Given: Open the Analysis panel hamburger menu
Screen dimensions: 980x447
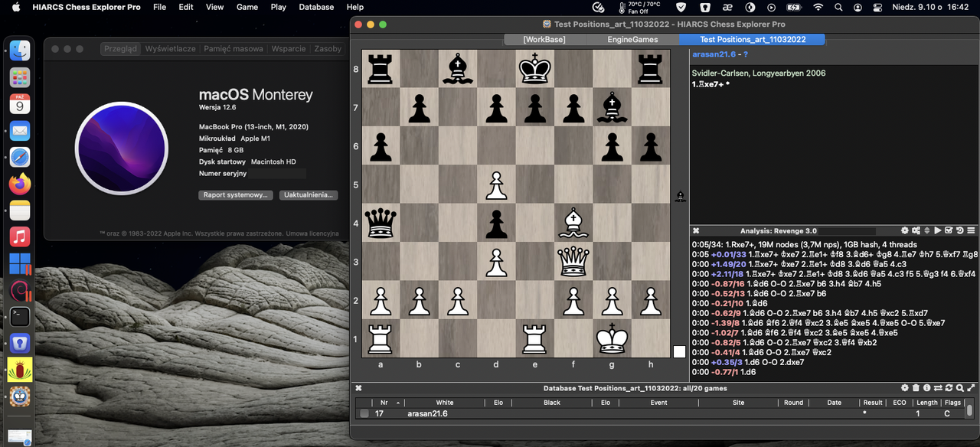Looking at the screenshot, I should coord(971,230).
